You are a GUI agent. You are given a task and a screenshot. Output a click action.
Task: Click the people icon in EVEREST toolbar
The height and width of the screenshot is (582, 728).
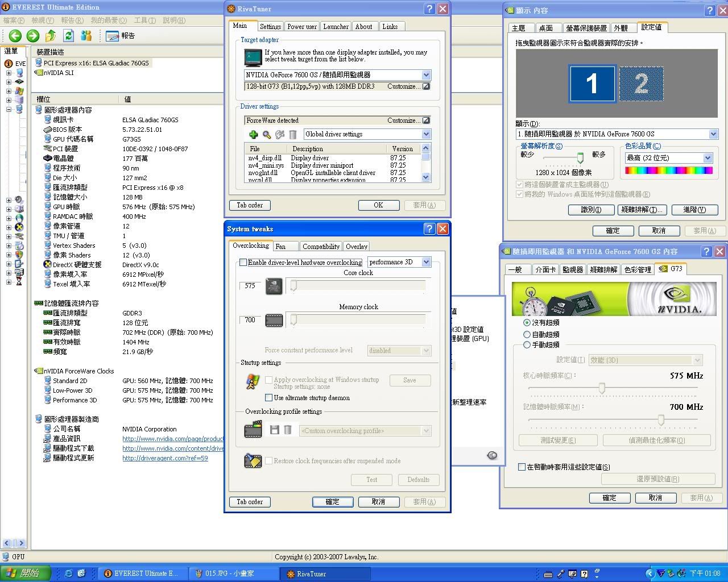click(x=86, y=36)
